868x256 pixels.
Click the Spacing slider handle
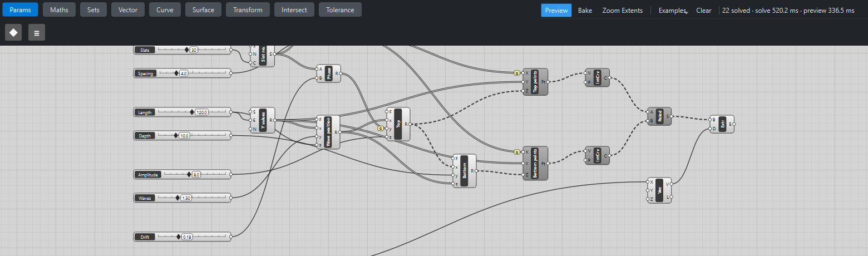[x=176, y=73]
